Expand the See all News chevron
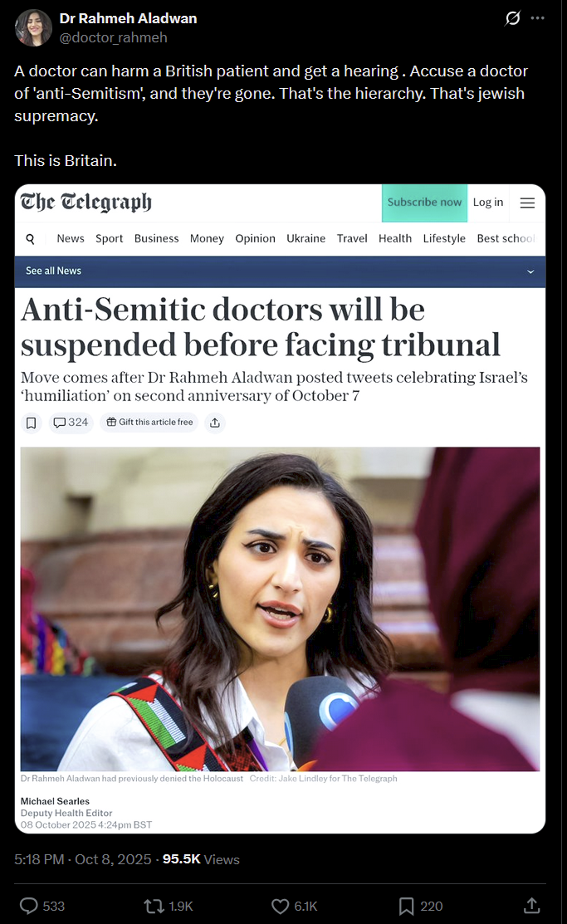Viewport: 567px width, 924px height. 530,271
